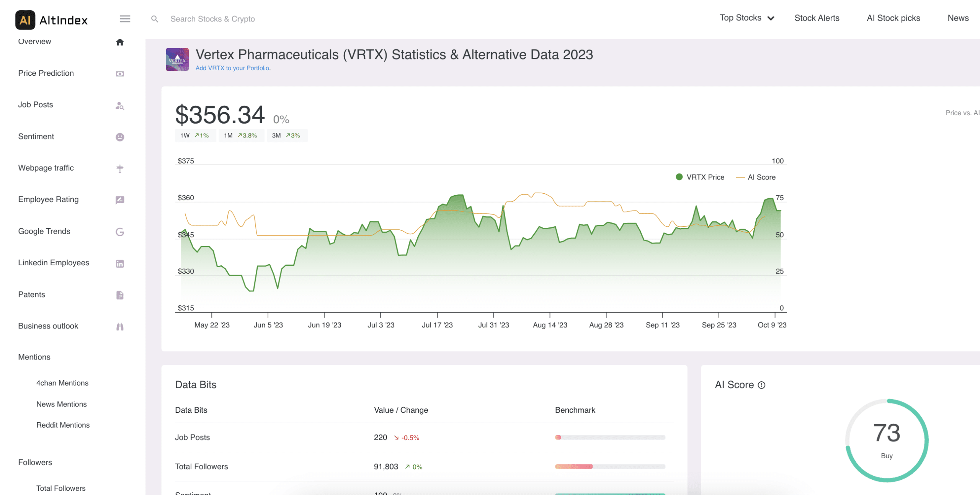
Task: Click the Price vs. AI chart label
Action: coord(962,113)
